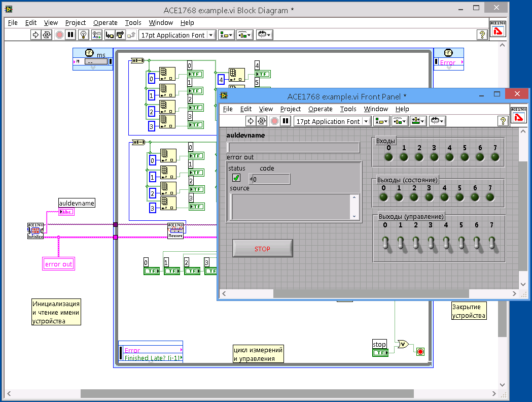Click Run Continuously in Front Panel toolbar

point(262,121)
